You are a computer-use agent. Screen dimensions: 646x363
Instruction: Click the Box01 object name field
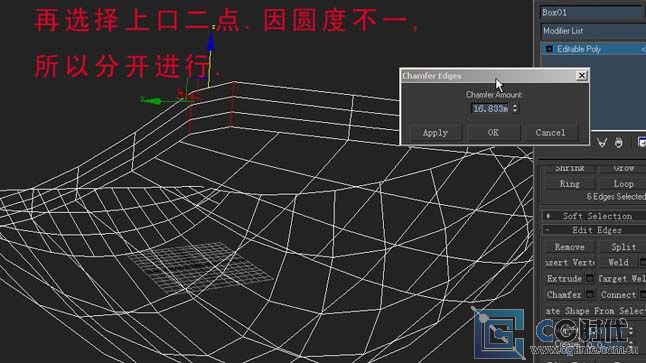(x=592, y=12)
